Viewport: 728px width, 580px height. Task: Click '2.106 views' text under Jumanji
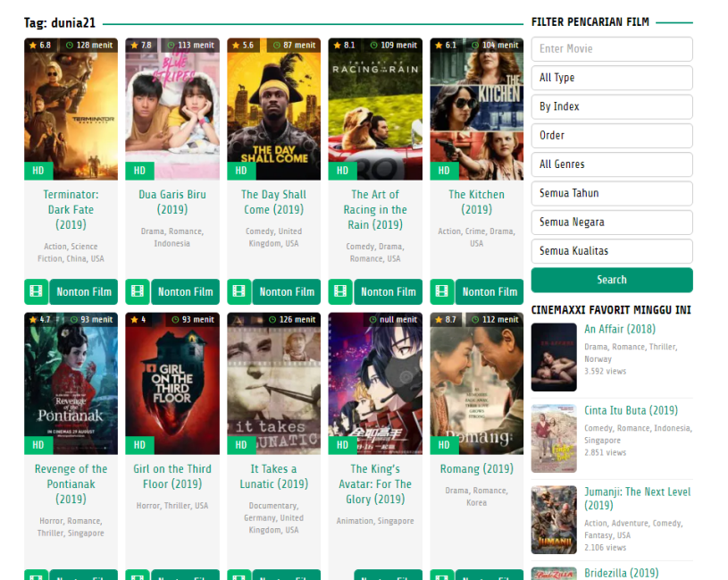tap(606, 548)
